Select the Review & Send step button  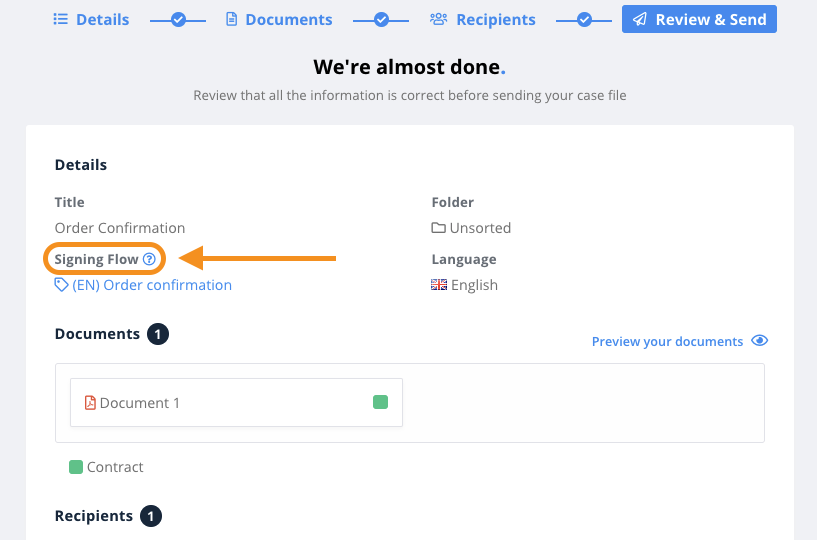point(699,19)
